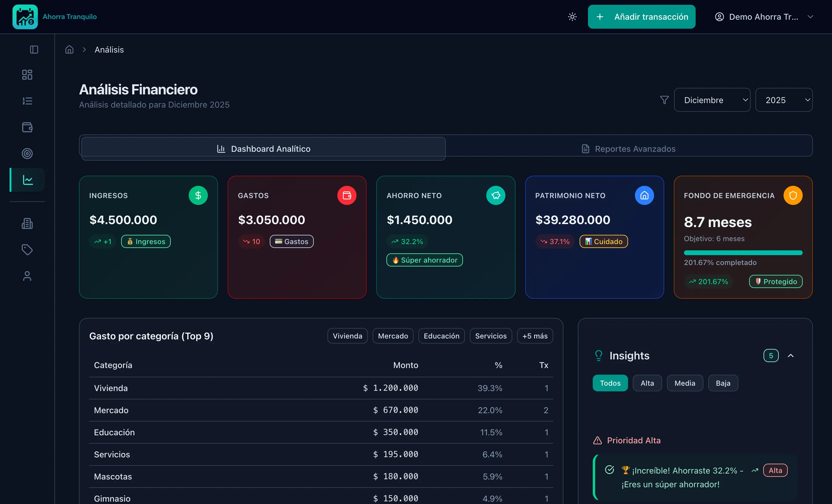Open the Diciembre month dropdown
The width and height of the screenshot is (832, 504).
(712, 100)
